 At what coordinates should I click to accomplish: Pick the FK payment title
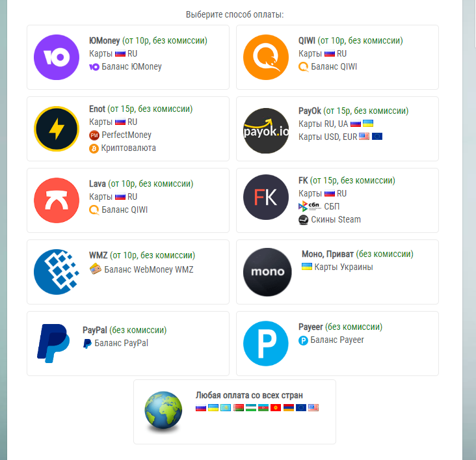(x=347, y=180)
